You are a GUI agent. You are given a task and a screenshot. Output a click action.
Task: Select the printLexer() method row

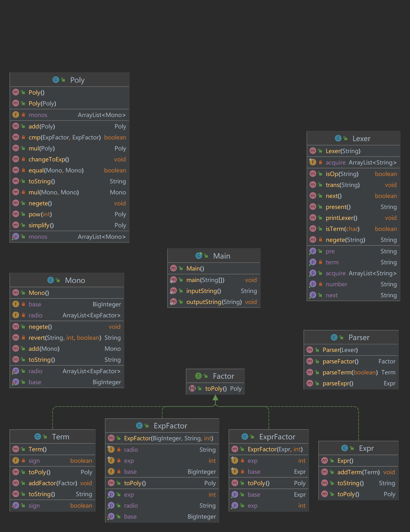pyautogui.click(x=341, y=218)
